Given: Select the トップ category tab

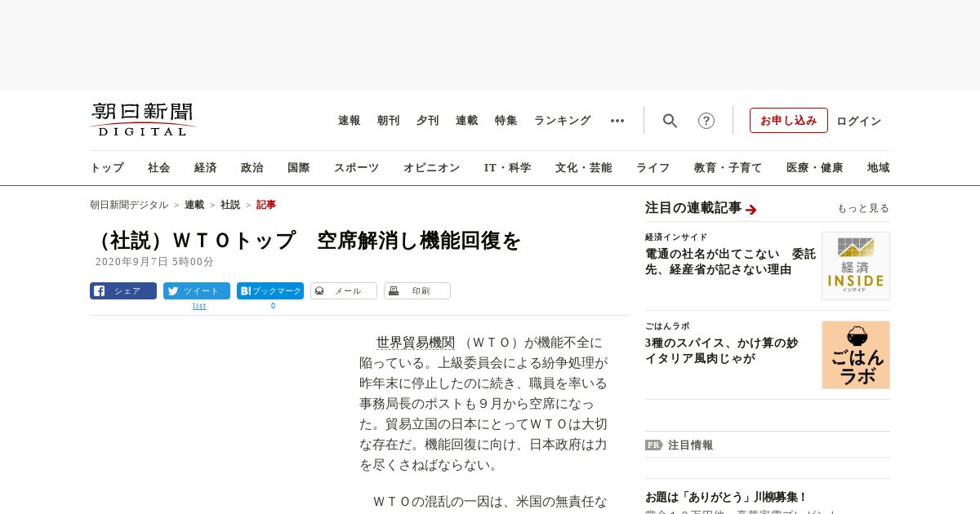Looking at the screenshot, I should 107,168.
